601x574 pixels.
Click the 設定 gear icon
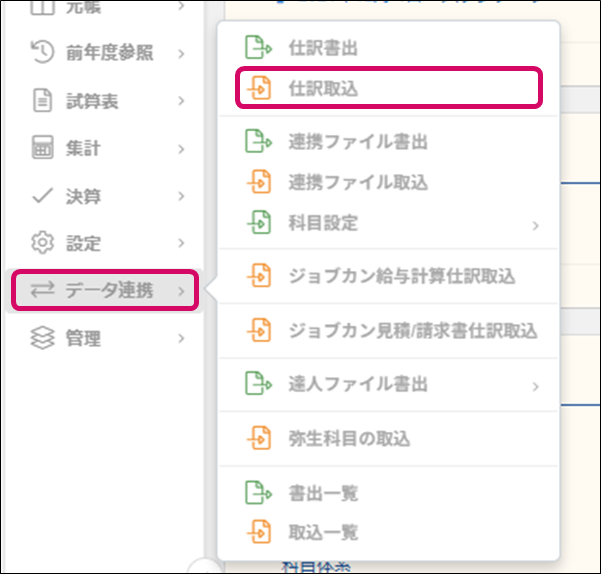[42, 243]
